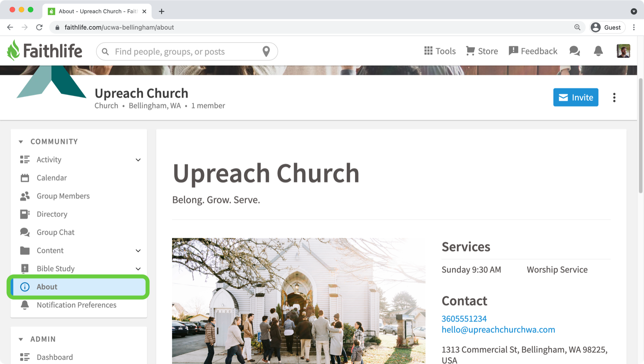Screen dimensions: 644x364
Task: Open the tab search dropdown arrow
Action: coord(634,11)
